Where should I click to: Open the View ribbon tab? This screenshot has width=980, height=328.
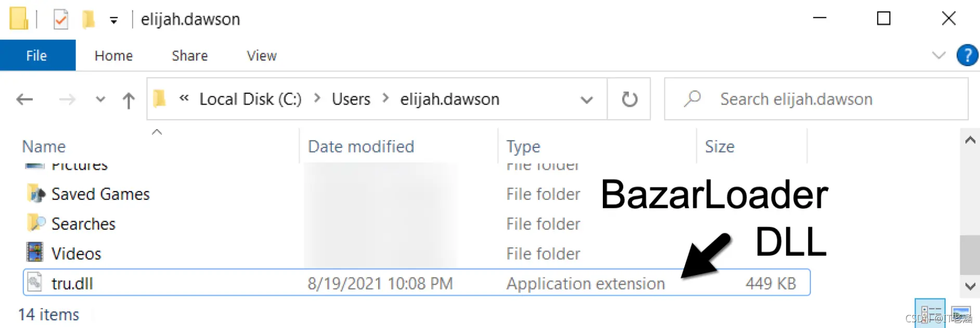click(262, 55)
